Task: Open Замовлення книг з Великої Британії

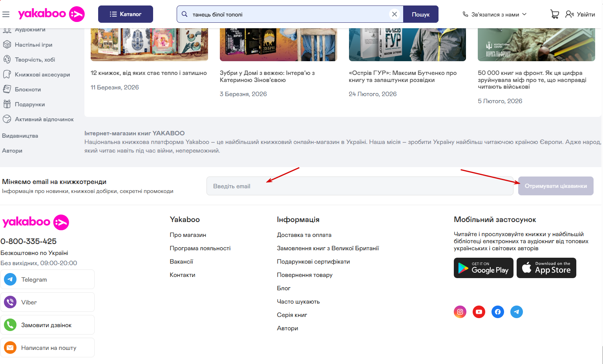Action: (x=328, y=248)
